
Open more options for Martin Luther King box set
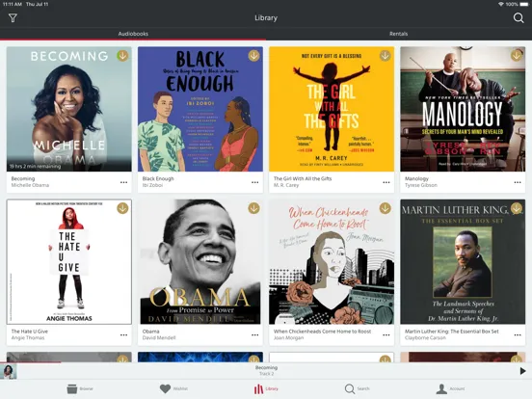pos(518,334)
